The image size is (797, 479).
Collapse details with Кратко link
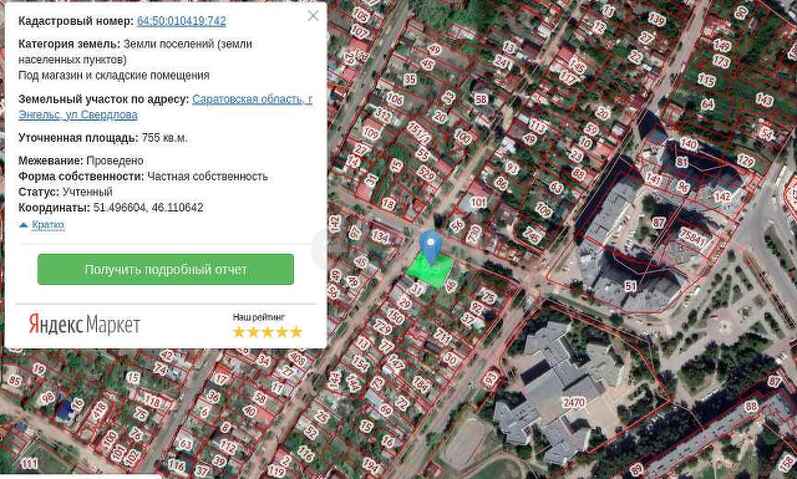pos(48,225)
